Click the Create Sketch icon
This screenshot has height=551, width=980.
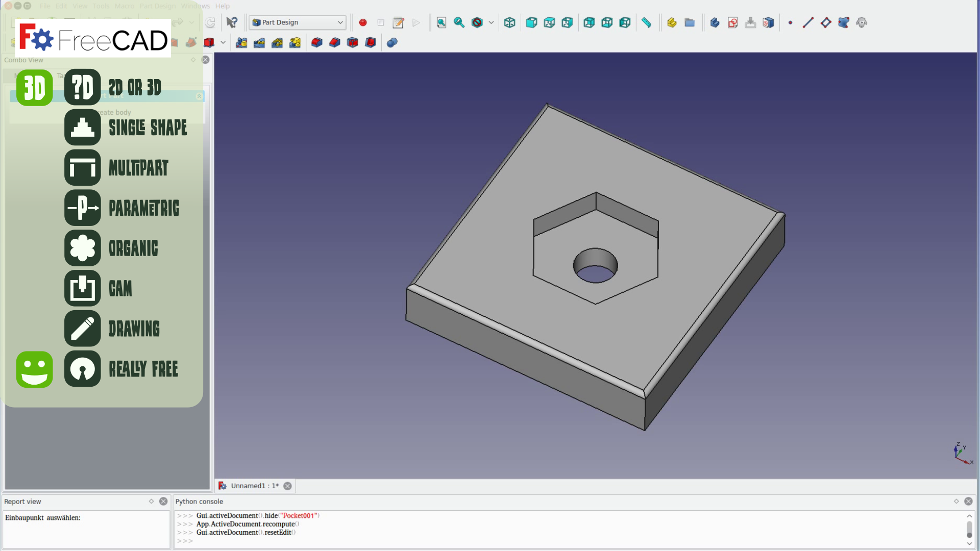tap(732, 22)
